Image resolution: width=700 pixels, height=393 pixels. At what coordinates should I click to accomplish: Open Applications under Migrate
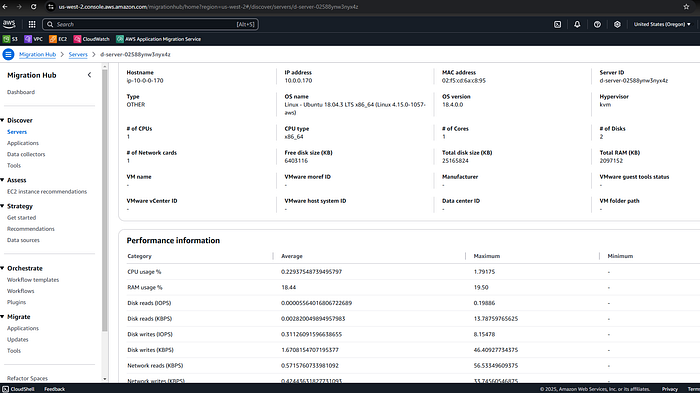tap(23, 328)
